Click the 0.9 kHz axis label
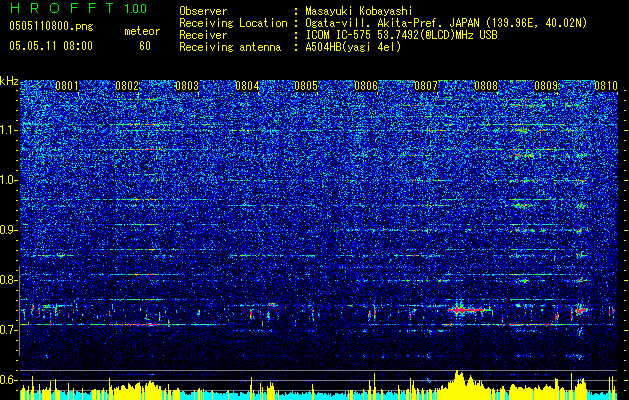Viewport: 629px width, 400px height. 9,230
